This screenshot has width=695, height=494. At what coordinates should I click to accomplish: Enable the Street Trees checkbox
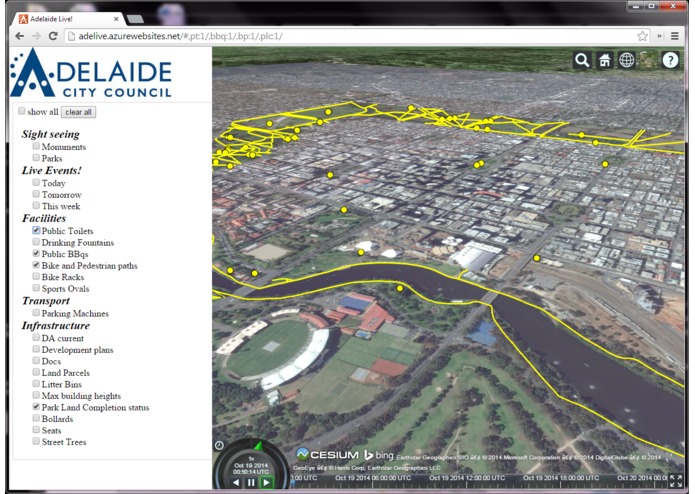(36, 441)
